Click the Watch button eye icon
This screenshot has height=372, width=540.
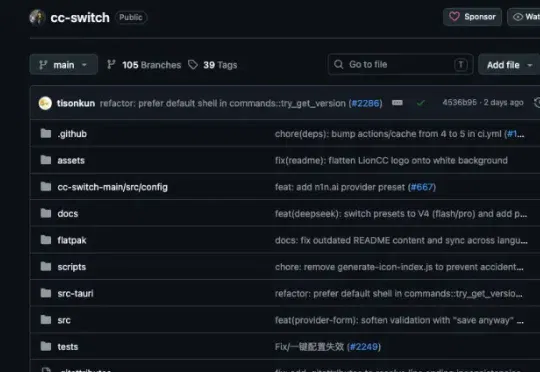(x=518, y=17)
